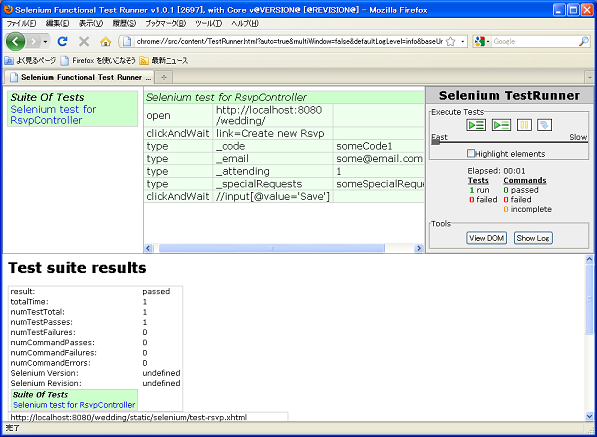Click the Run All Tests icon
597x437 pixels.
(476, 125)
